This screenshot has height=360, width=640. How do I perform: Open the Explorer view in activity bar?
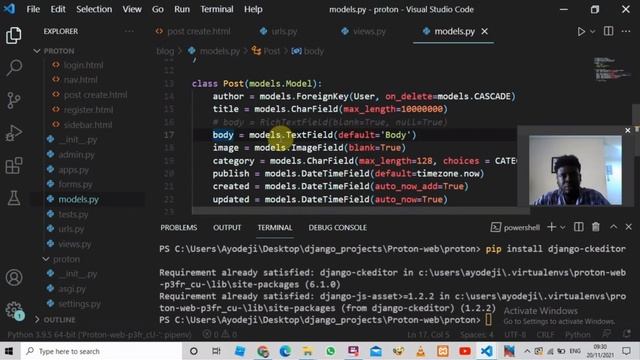tap(14, 36)
